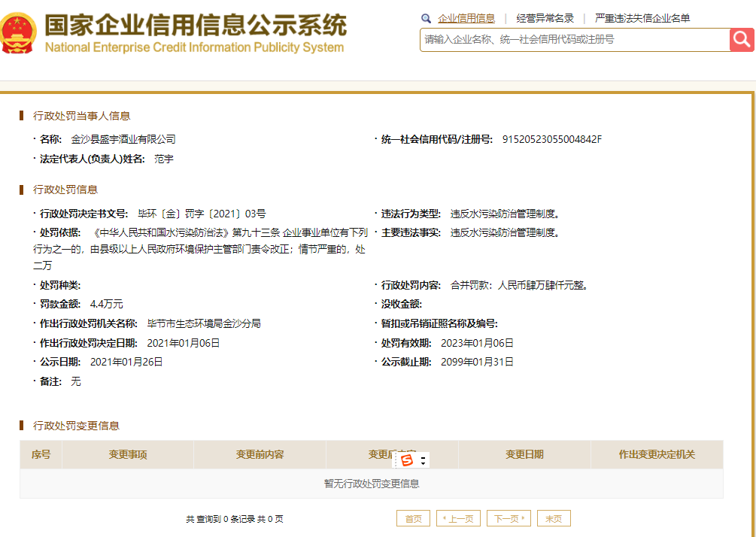This screenshot has width=756, height=537.
Task: Click the 变更事项 column header
Action: 128,454
